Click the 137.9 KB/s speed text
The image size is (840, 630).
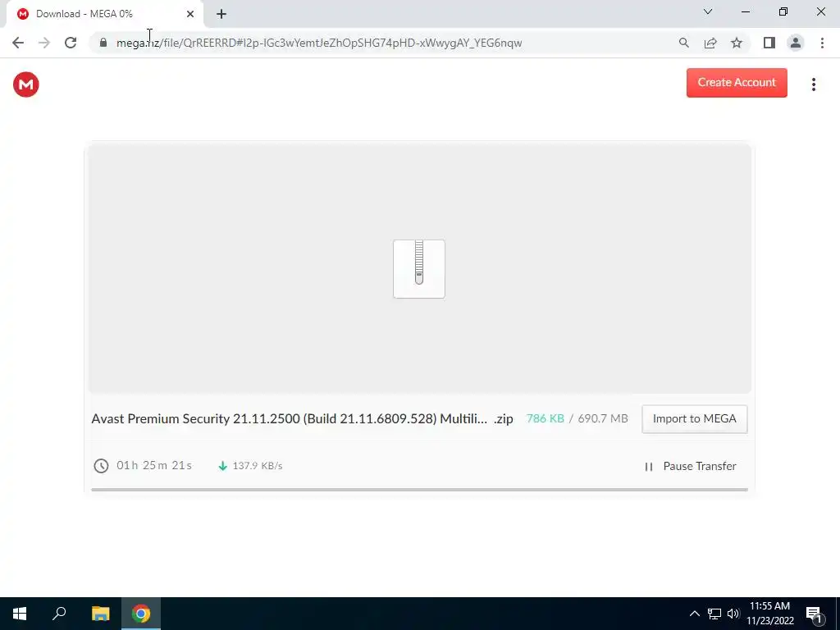click(x=257, y=466)
